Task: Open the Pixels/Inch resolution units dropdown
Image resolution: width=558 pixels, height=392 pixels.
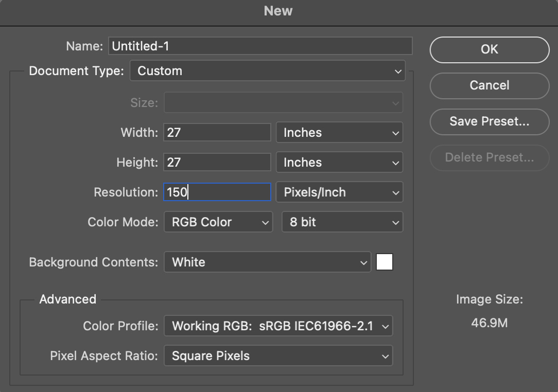Action: [x=339, y=192]
